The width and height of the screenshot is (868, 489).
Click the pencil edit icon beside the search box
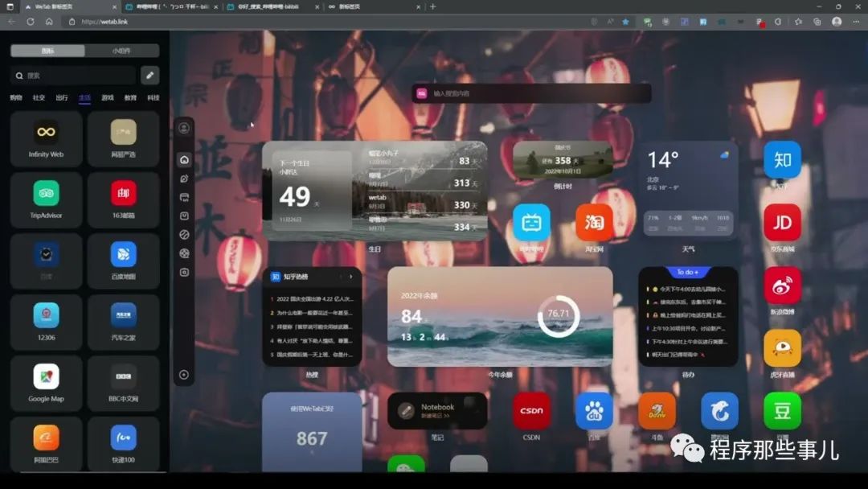coord(149,73)
